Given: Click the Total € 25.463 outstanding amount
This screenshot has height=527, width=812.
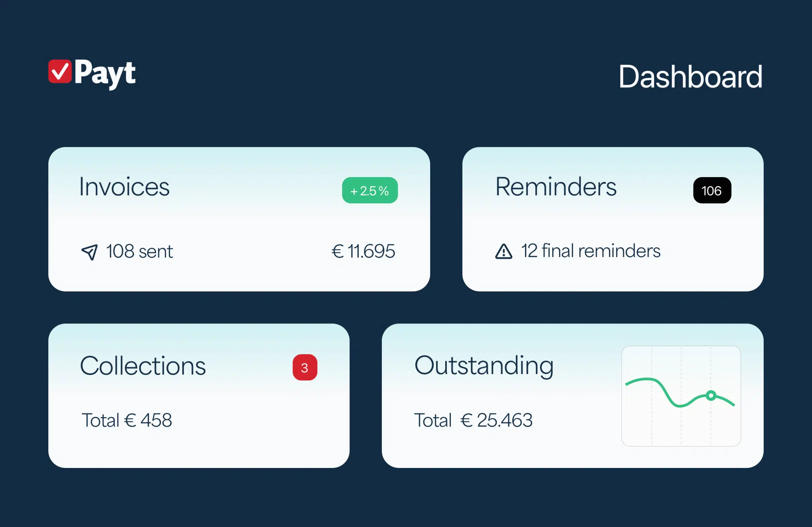Looking at the screenshot, I should point(473,420).
